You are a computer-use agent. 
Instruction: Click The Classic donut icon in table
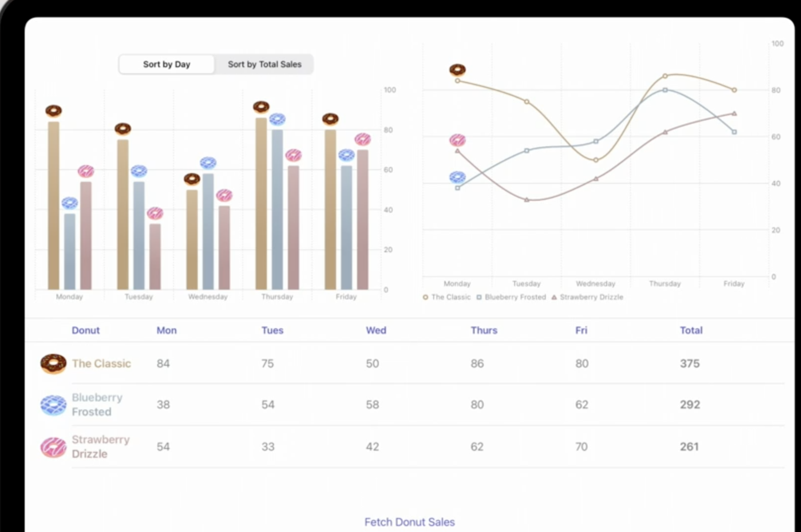click(x=53, y=364)
